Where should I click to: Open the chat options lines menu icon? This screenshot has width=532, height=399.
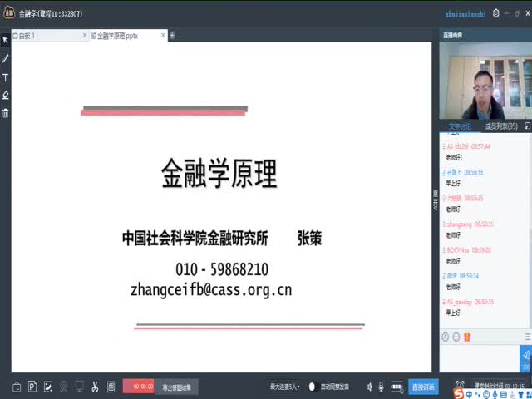click(x=528, y=337)
